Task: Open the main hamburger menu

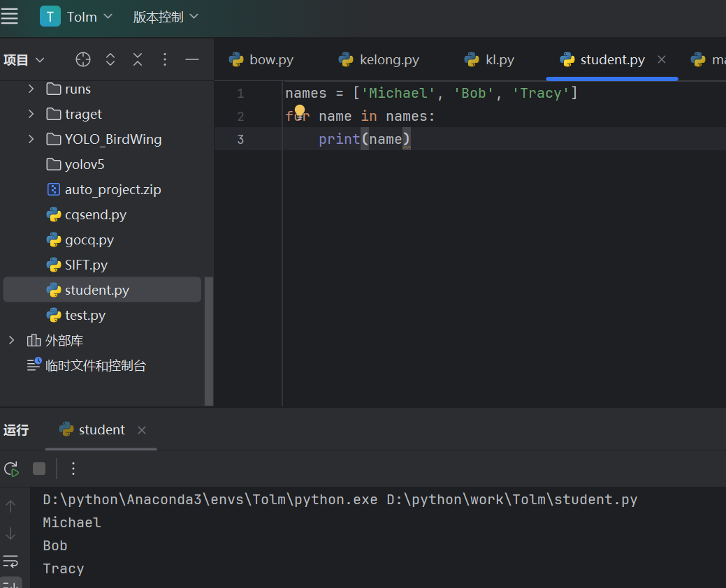Action: coord(10,17)
